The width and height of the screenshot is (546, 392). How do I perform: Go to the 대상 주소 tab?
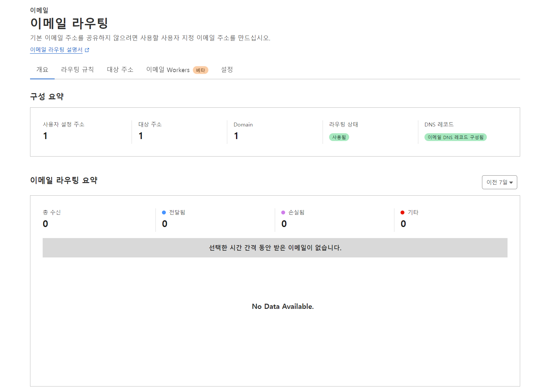(x=120, y=70)
